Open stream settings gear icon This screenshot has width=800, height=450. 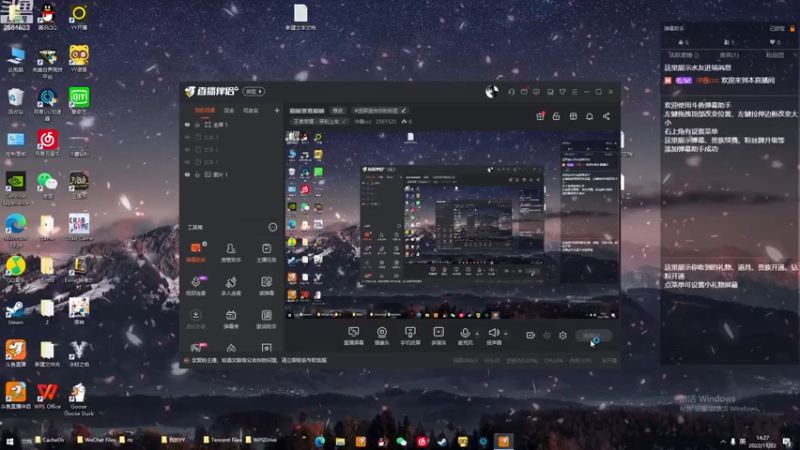[x=563, y=335]
